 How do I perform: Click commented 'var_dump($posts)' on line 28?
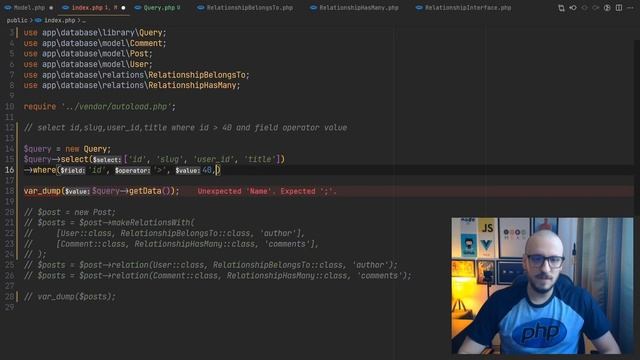76,297
